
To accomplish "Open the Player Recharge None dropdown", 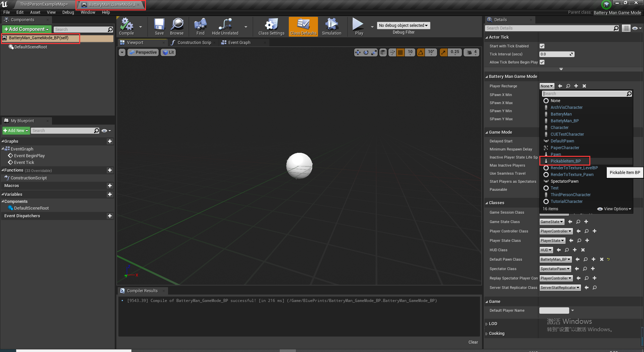I will 547,86.
